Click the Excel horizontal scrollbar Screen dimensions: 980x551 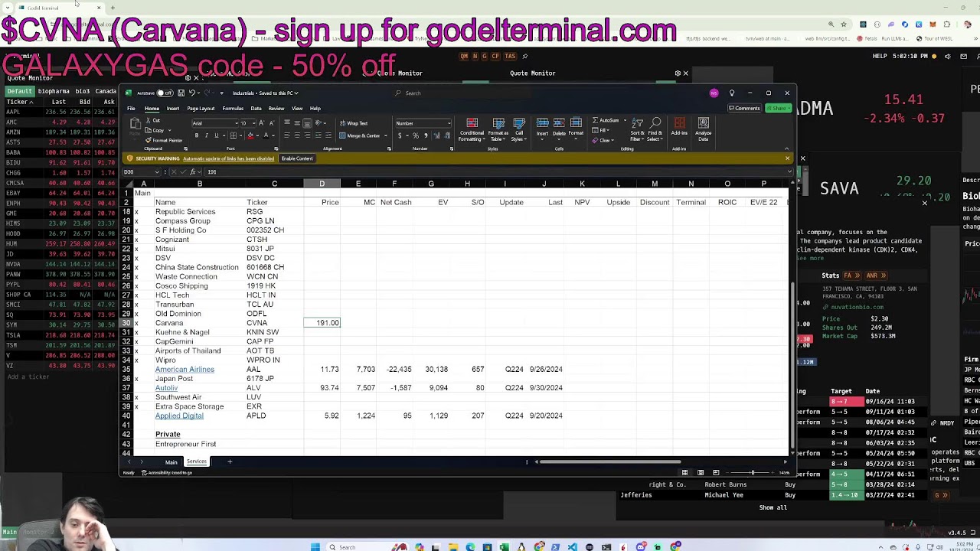point(609,462)
